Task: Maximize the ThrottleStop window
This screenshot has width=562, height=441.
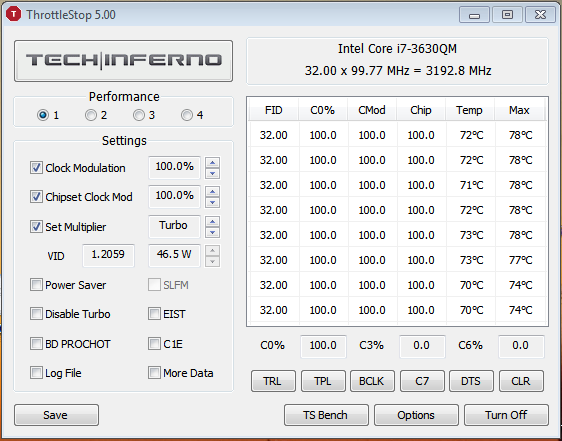Action: click(507, 15)
